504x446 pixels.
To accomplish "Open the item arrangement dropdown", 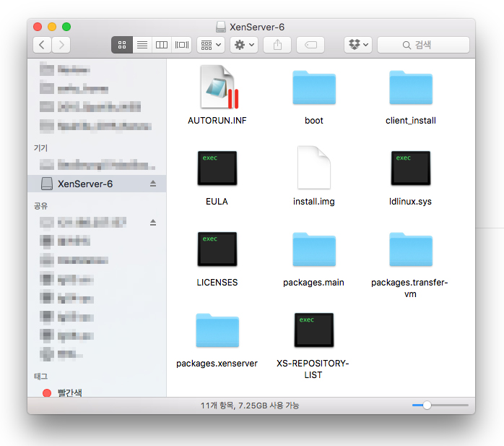I will tap(210, 45).
